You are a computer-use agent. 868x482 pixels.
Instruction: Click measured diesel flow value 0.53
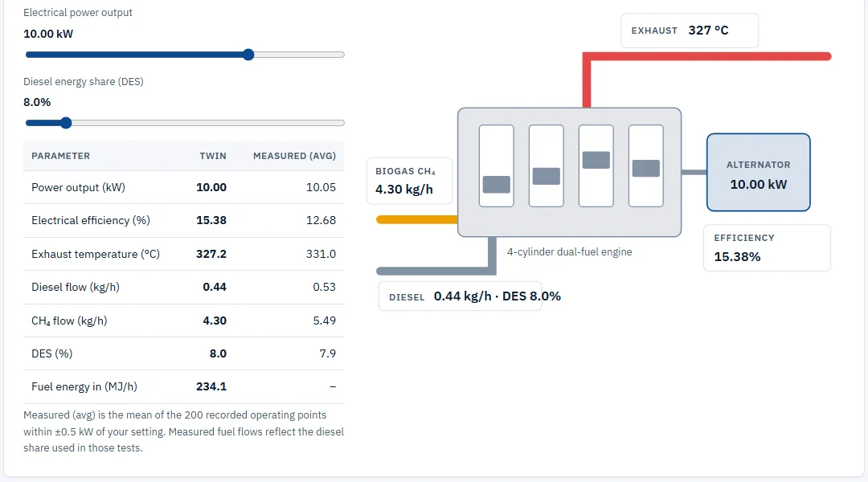click(325, 287)
